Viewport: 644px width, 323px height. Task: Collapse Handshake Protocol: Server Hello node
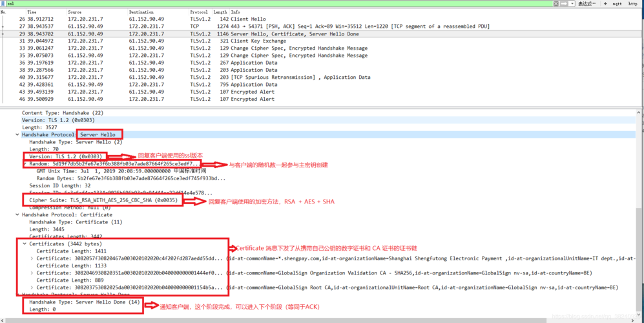click(17, 135)
